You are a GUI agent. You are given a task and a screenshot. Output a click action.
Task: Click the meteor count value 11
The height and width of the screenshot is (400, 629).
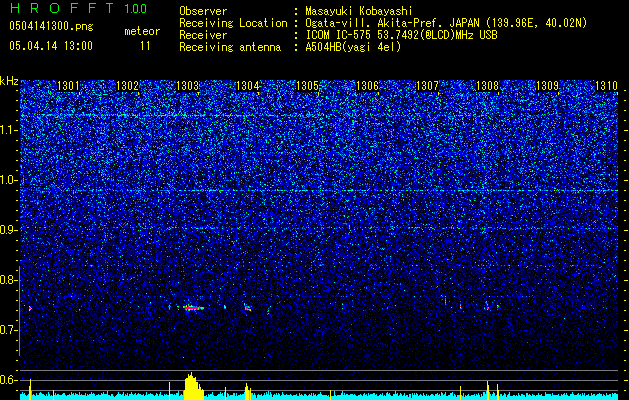click(x=145, y=46)
